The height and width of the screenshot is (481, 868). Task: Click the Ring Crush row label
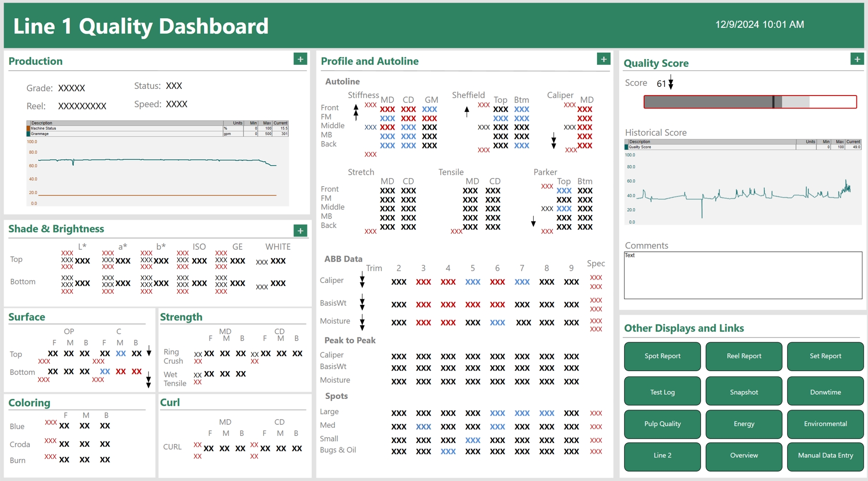tap(173, 356)
